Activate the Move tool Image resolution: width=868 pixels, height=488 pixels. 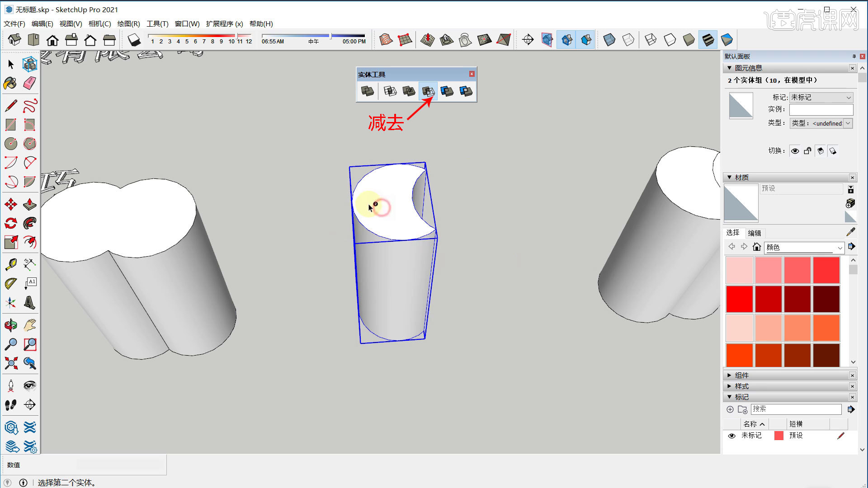coord(11,204)
